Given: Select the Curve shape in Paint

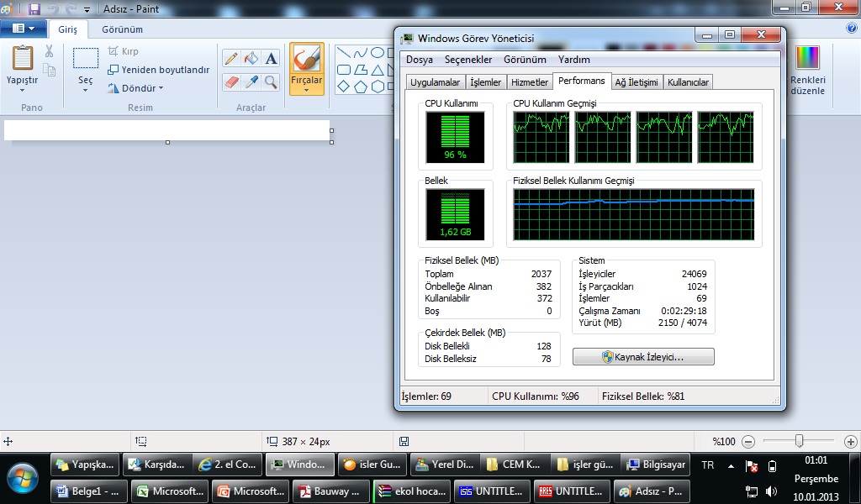Looking at the screenshot, I should pyautogui.click(x=360, y=53).
